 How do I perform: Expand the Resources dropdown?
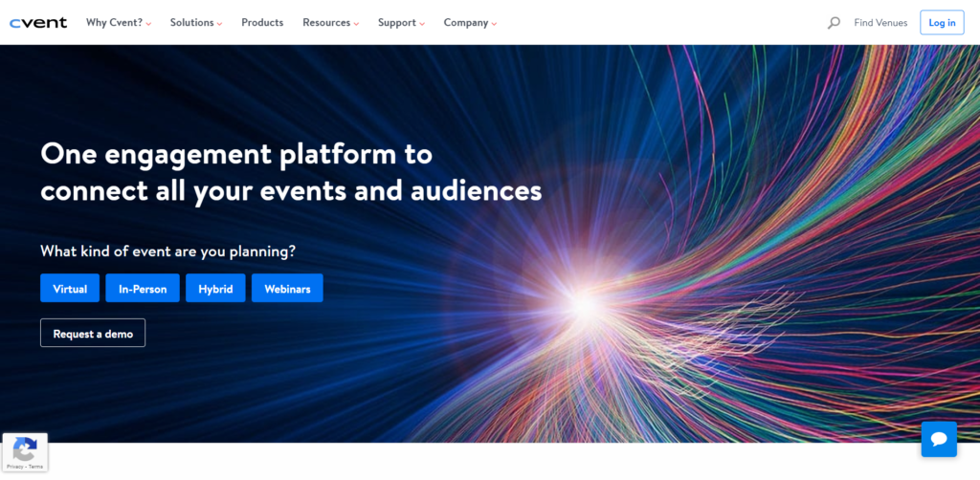[330, 23]
